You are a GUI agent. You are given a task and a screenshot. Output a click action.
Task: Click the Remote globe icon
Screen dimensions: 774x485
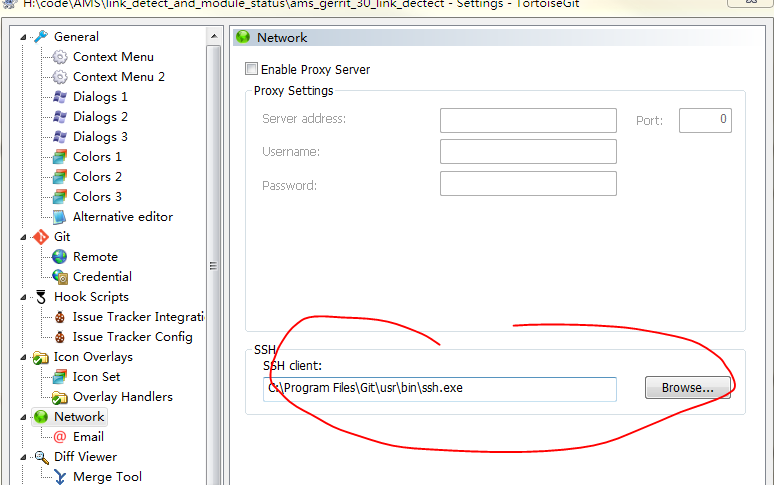(x=60, y=257)
